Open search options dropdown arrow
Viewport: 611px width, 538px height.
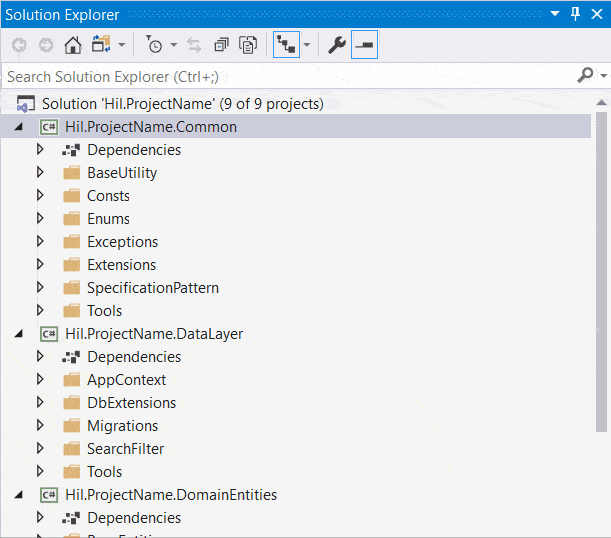[x=604, y=76]
